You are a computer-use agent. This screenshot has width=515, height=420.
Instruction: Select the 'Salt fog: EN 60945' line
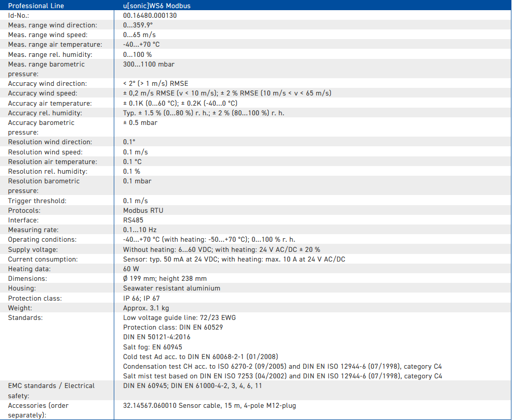tap(152, 347)
